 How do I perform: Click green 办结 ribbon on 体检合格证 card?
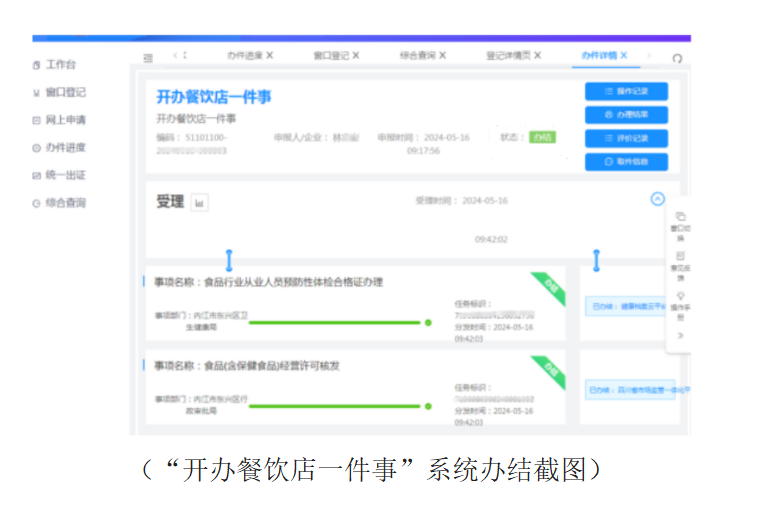click(x=551, y=287)
